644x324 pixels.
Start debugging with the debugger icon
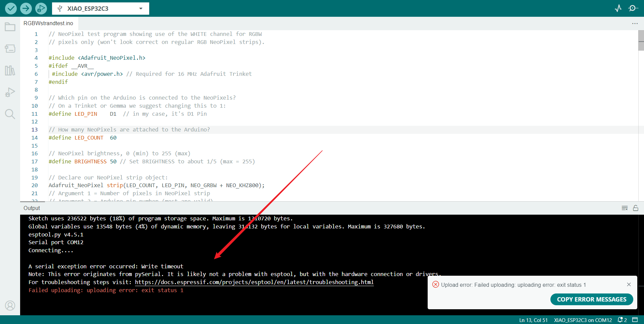[x=41, y=8]
